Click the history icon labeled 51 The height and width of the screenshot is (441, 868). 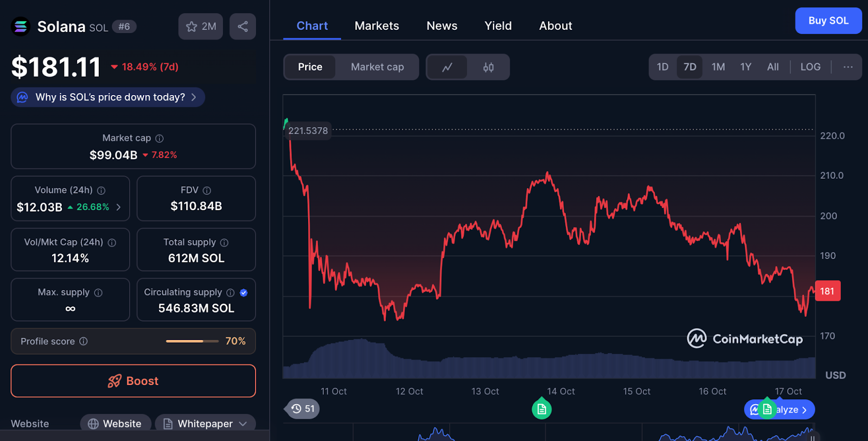303,409
